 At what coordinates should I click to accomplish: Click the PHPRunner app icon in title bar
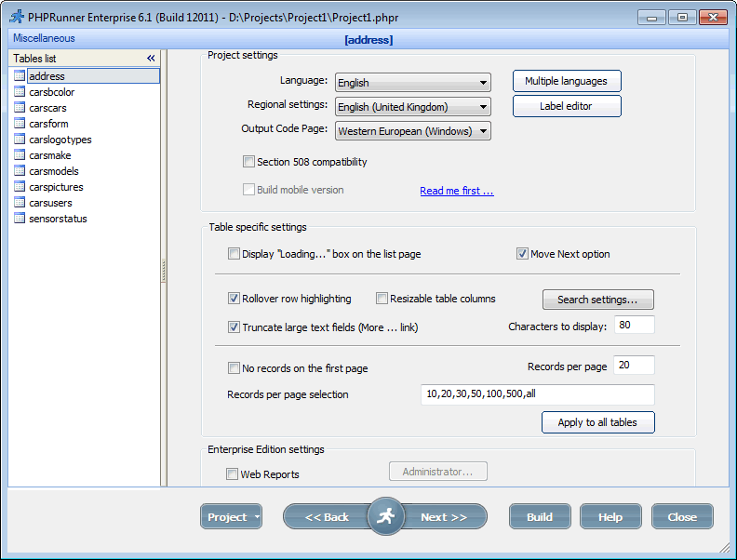[x=17, y=17]
